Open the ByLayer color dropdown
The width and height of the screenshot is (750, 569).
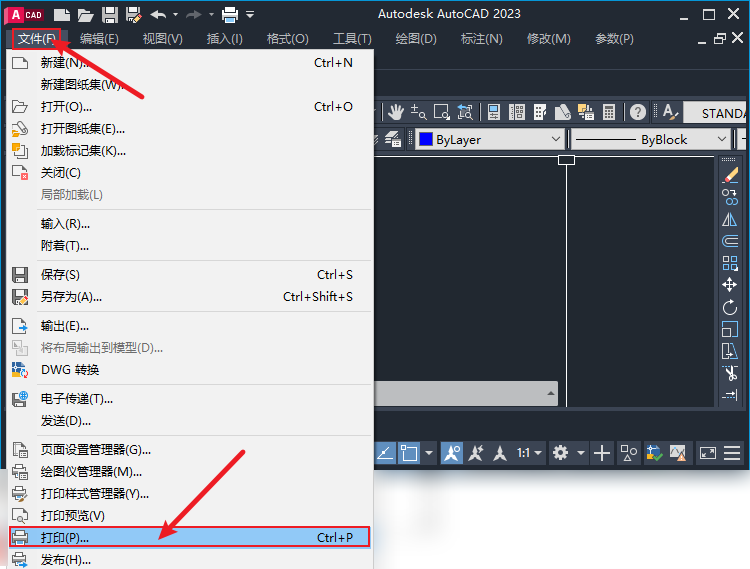pyautogui.click(x=555, y=139)
